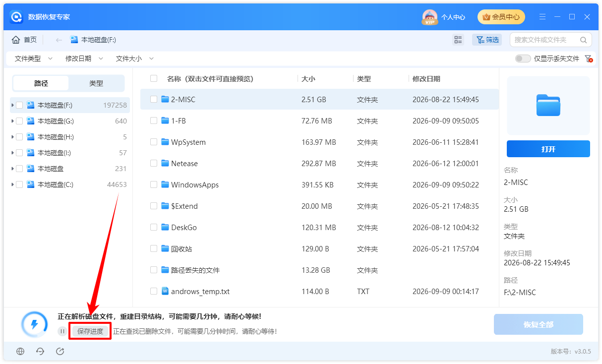The height and width of the screenshot is (364, 602).
Task: Toggle 仅显示丢失文件 switch
Action: coord(523,59)
